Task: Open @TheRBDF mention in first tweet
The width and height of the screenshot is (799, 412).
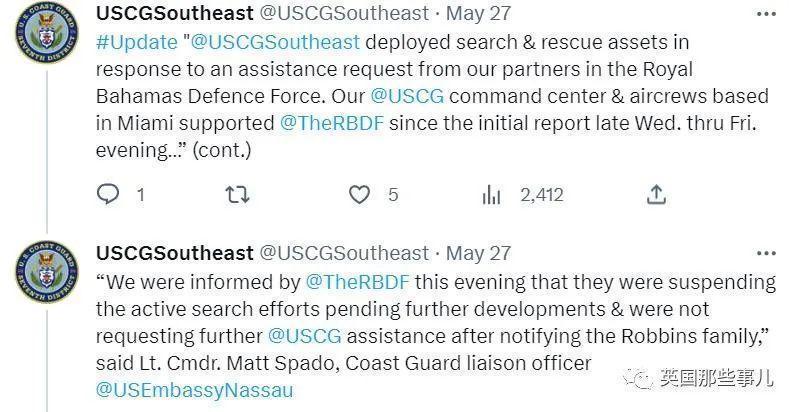Action: click(x=332, y=123)
